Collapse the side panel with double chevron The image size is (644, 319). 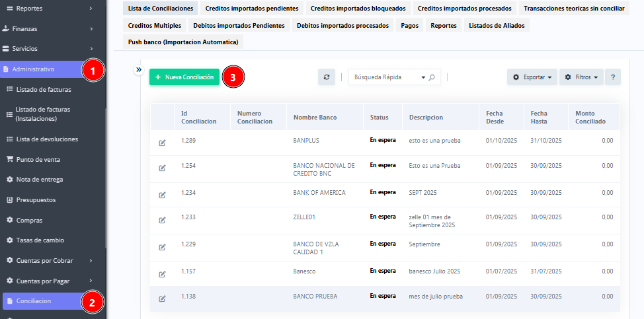[x=139, y=69]
